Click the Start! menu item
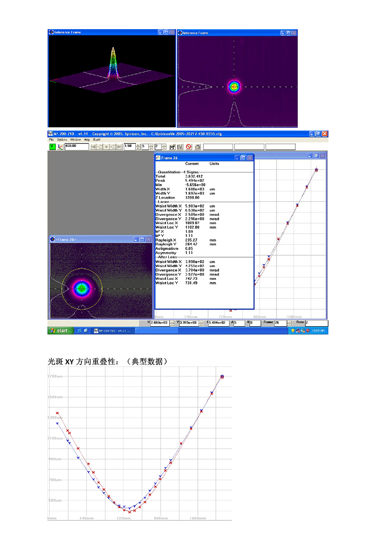 click(97, 140)
